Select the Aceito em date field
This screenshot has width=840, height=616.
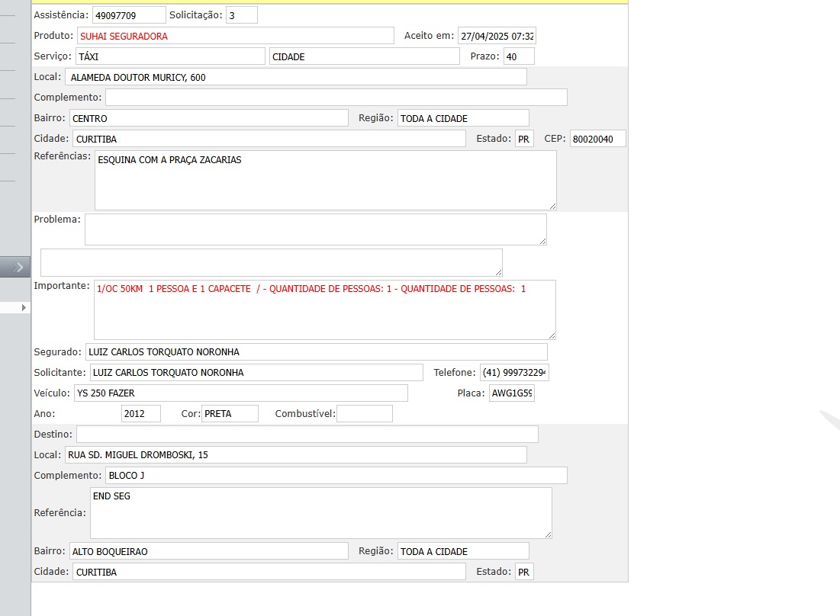pyautogui.click(x=497, y=36)
